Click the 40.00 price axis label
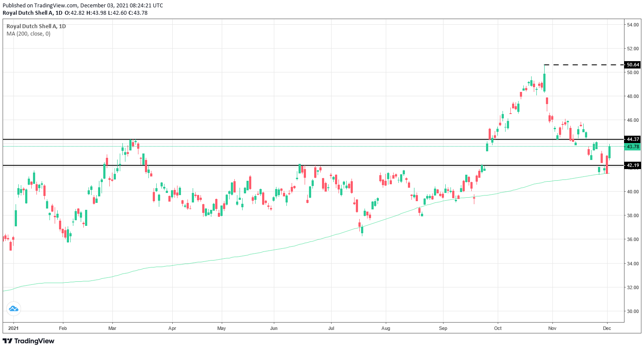The image size is (644, 349). point(633,192)
